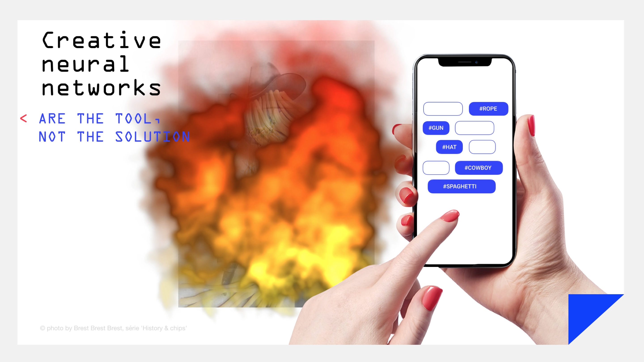Screen dimensions: 644x362
Task: Select the #SPAGHETTI hashtag tag
Action: pos(462,186)
